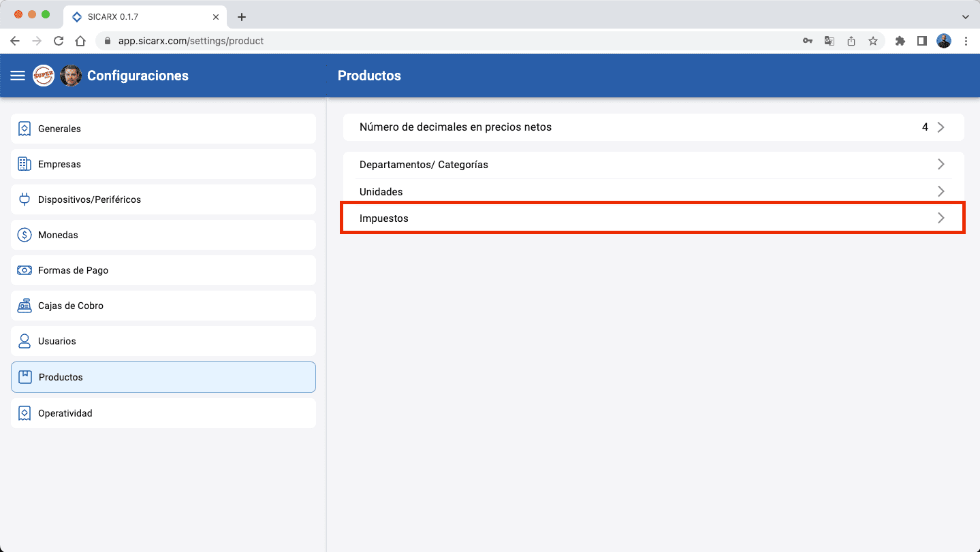
Task: Click the browser address bar URL
Action: click(191, 41)
